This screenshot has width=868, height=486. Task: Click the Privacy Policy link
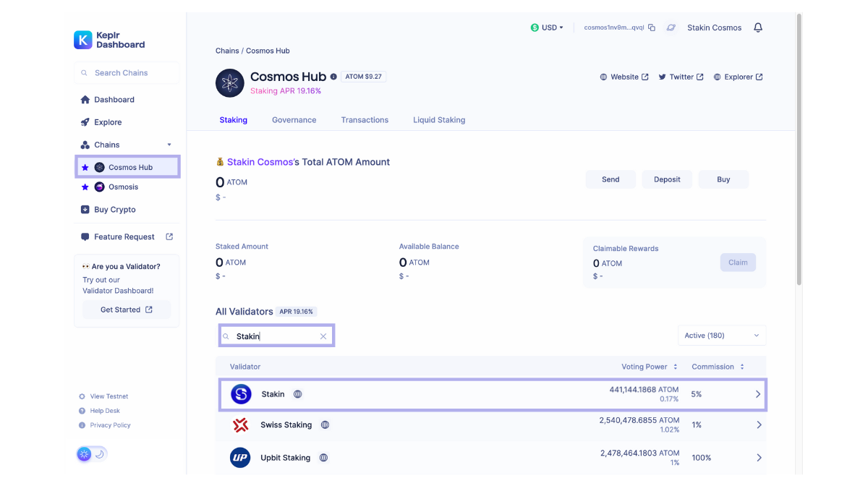(x=111, y=425)
